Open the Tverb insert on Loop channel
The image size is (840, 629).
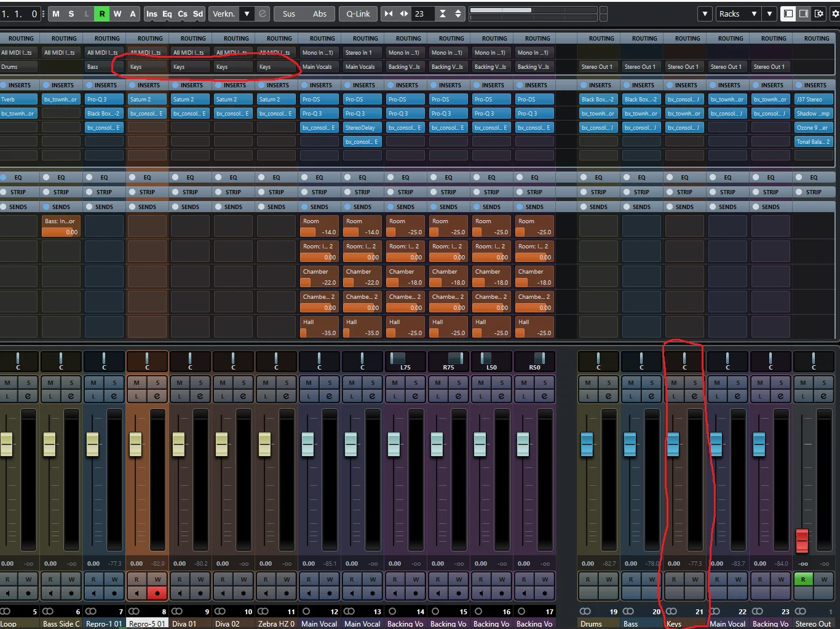(x=18, y=99)
